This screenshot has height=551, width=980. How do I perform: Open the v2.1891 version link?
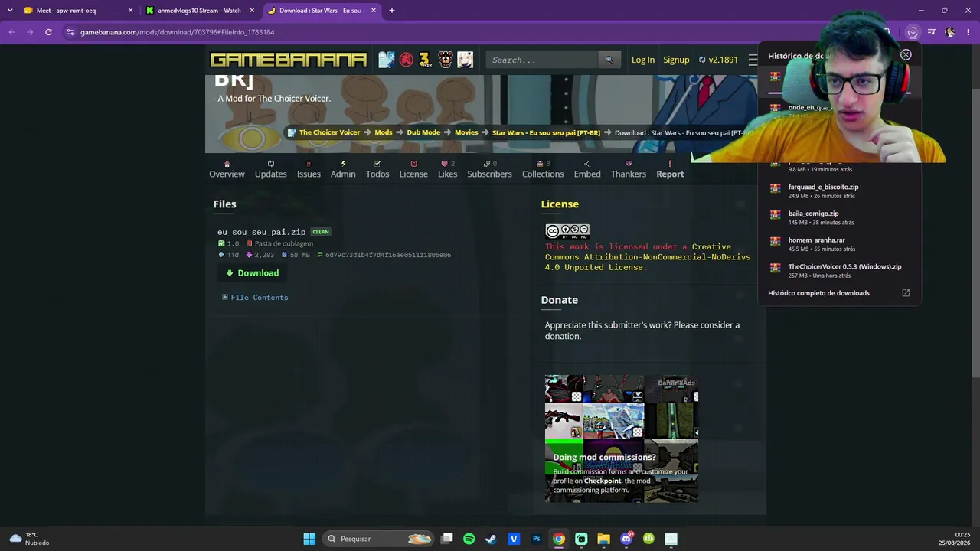click(x=718, y=60)
